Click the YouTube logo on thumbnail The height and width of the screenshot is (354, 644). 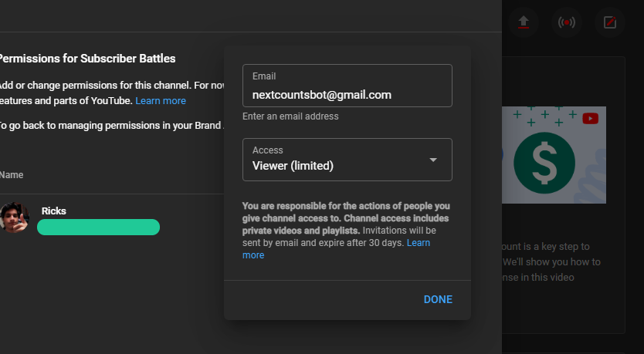click(x=590, y=119)
